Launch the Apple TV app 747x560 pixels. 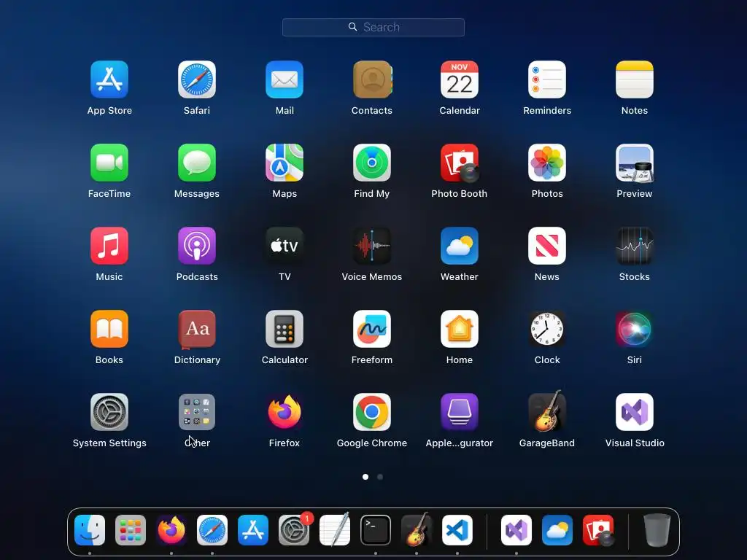(285, 246)
